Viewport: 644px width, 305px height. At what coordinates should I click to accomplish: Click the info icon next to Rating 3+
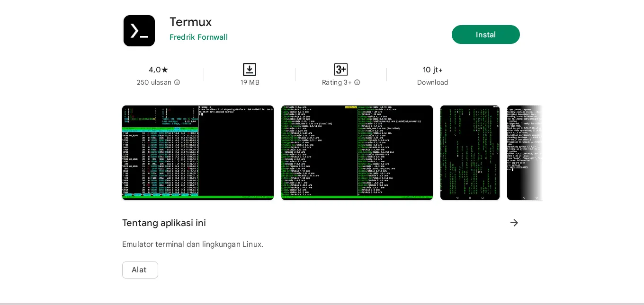tap(357, 82)
